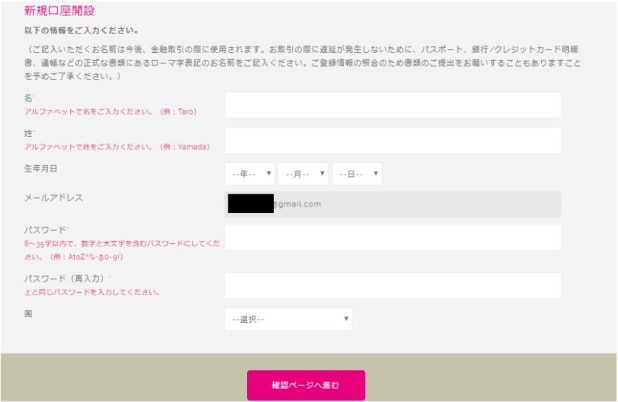The width and height of the screenshot is (618, 402).
Task: Click the hint text with example Taro
Action: (x=110, y=112)
